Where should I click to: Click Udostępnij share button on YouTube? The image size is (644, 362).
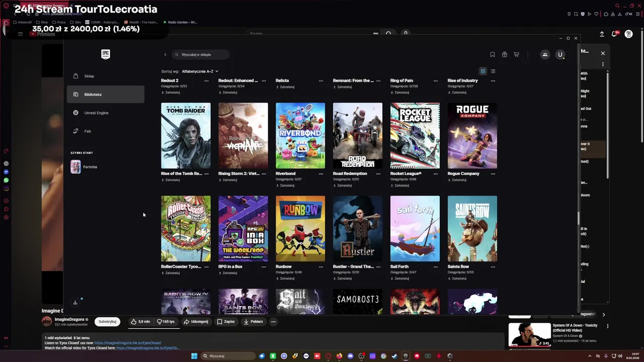coord(196,321)
